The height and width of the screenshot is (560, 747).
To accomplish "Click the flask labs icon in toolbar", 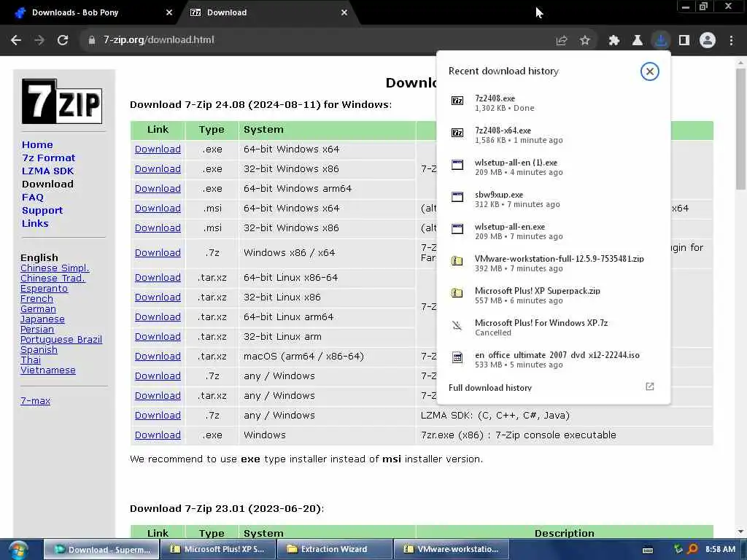I will (638, 41).
